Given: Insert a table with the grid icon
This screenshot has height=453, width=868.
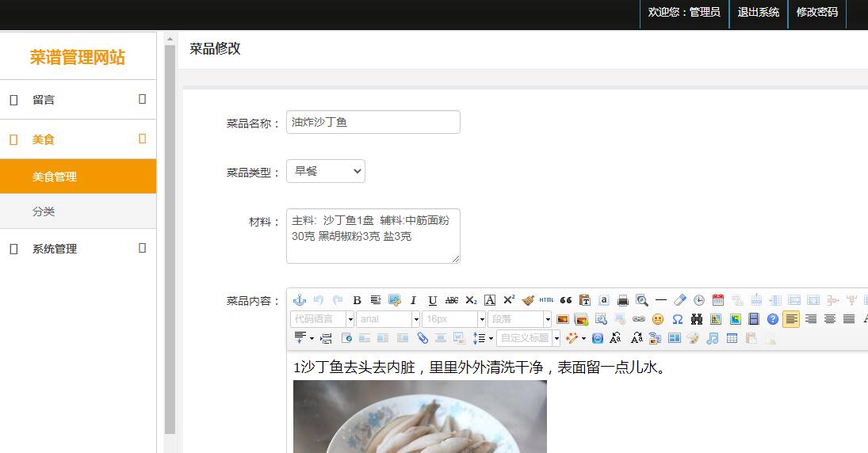Looking at the screenshot, I should (732, 338).
